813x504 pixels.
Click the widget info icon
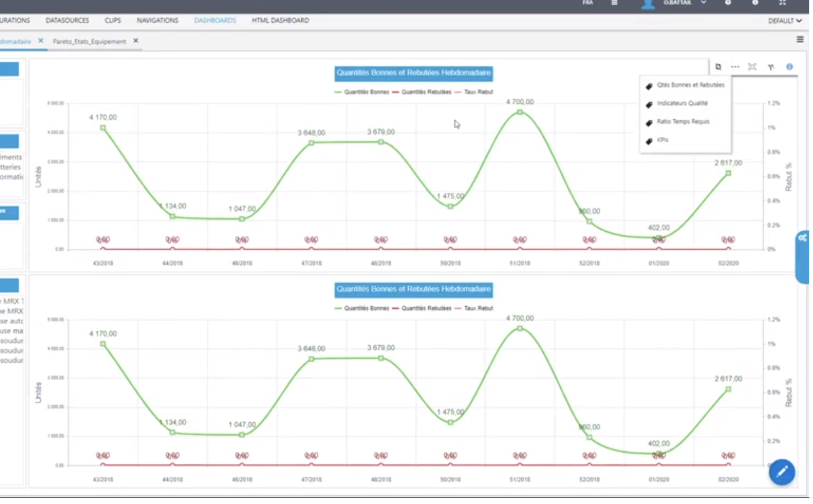(789, 67)
